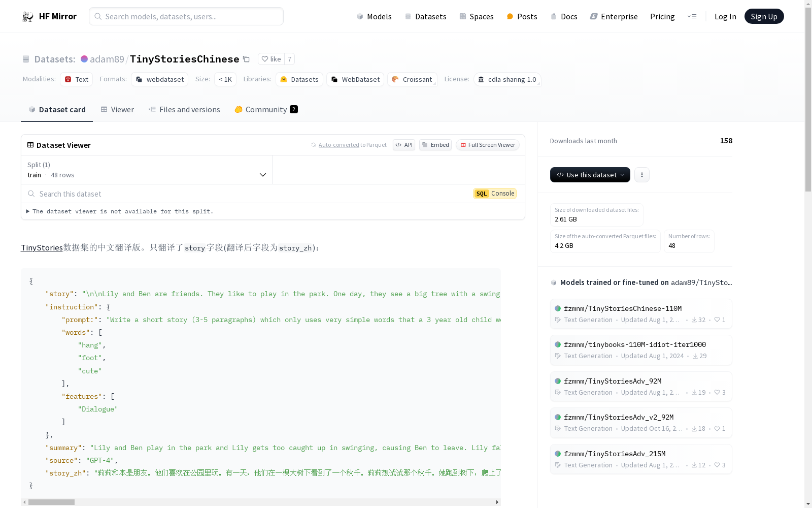Screen dimensions: 812x508
Task: Click the cdla-sharing-1.0 license tag
Action: tap(507, 79)
